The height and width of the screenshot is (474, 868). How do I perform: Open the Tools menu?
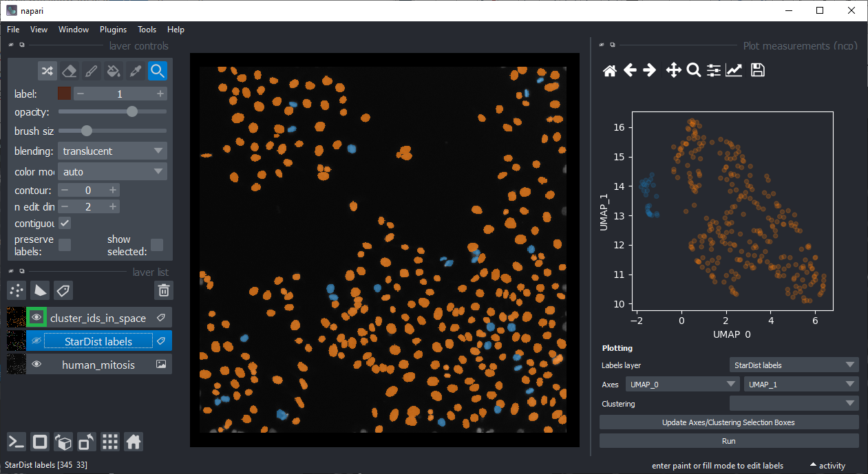[147, 30]
